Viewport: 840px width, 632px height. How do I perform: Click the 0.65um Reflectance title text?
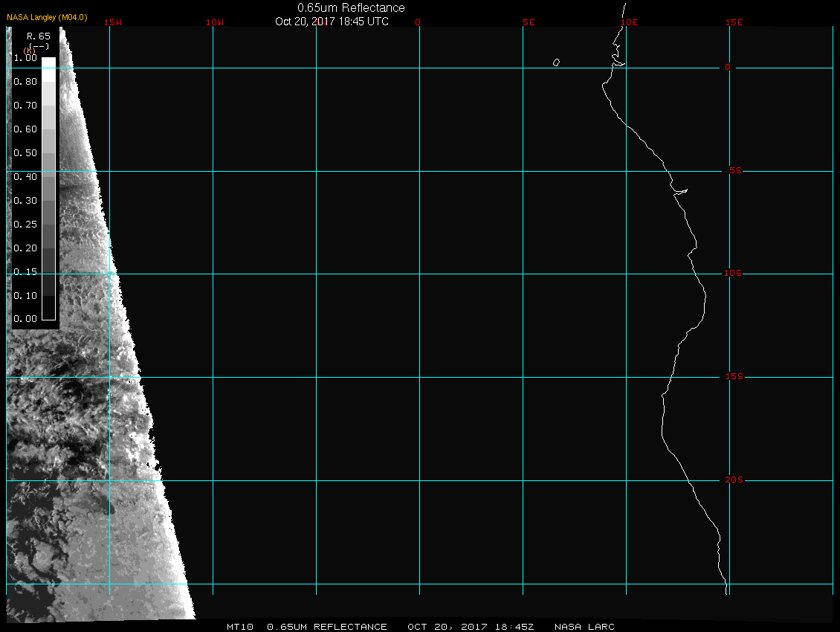click(351, 7)
